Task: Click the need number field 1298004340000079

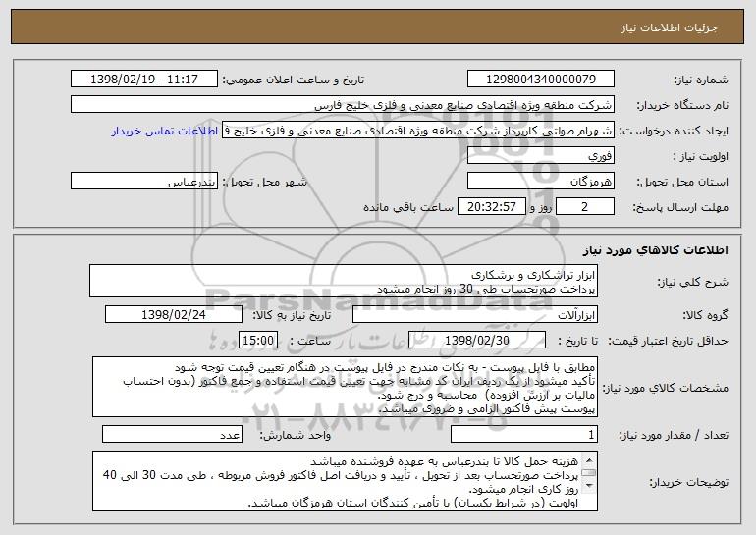Action: click(540, 80)
